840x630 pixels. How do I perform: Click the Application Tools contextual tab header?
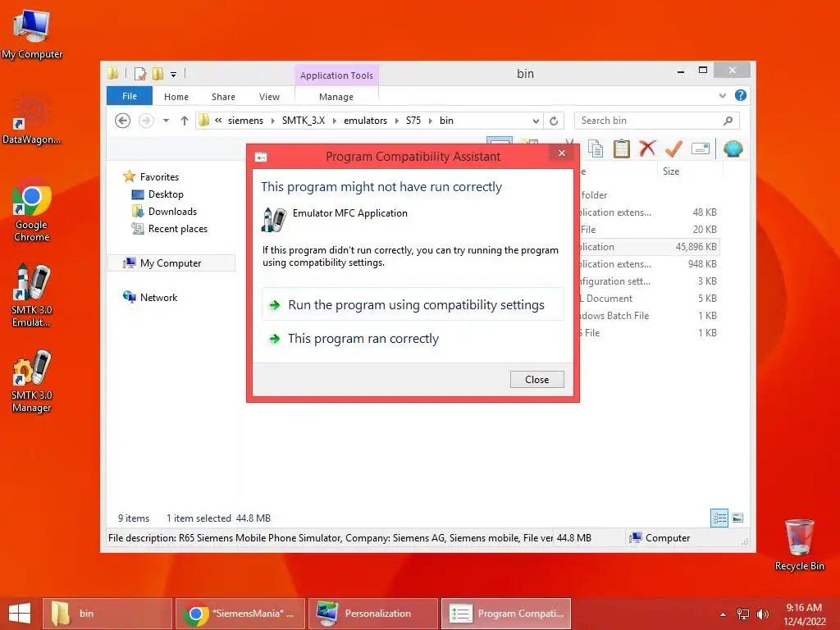(x=336, y=75)
